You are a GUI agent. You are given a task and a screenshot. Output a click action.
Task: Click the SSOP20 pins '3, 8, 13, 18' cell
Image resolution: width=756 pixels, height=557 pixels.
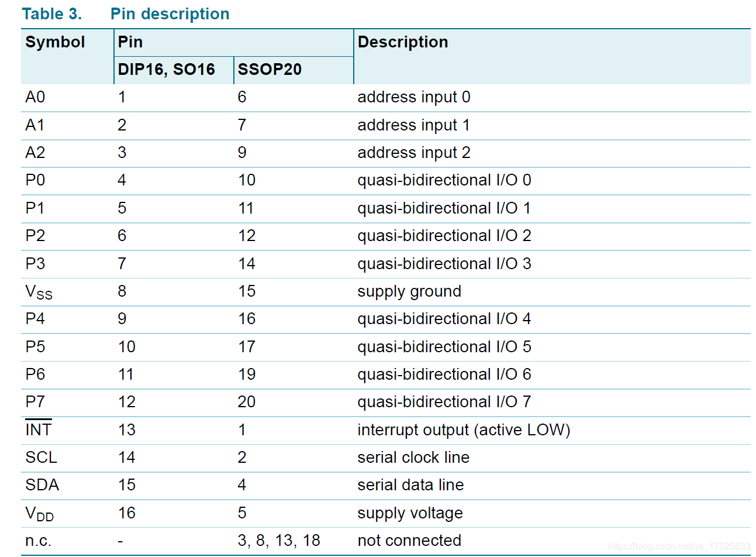[279, 541]
